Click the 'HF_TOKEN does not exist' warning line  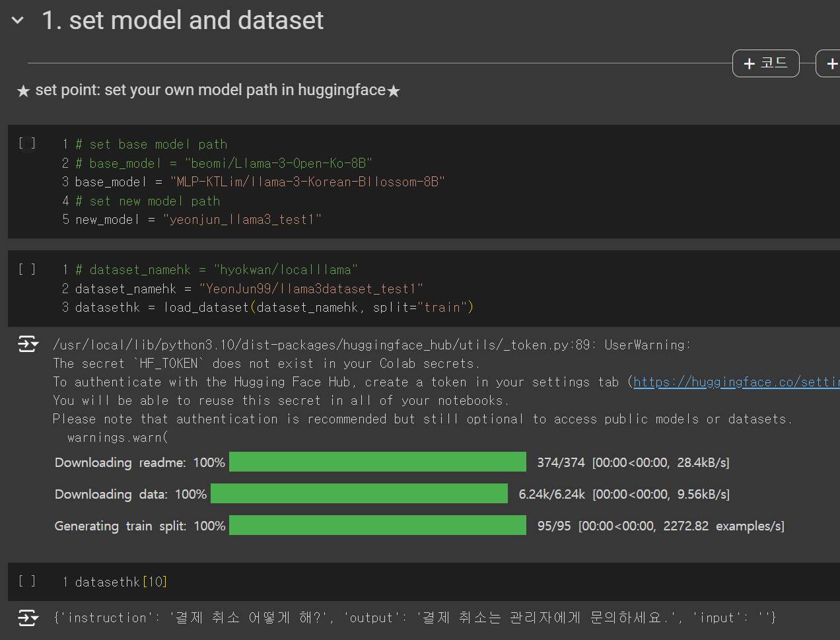pyautogui.click(x=267, y=363)
